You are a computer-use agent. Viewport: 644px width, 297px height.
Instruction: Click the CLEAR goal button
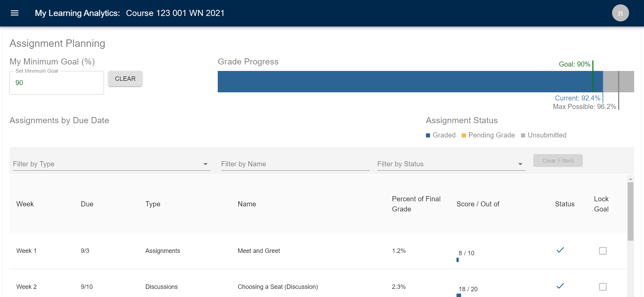(125, 79)
